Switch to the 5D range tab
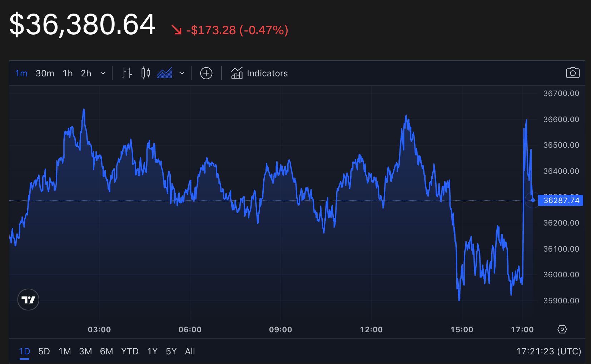The image size is (591, 364). (x=44, y=352)
